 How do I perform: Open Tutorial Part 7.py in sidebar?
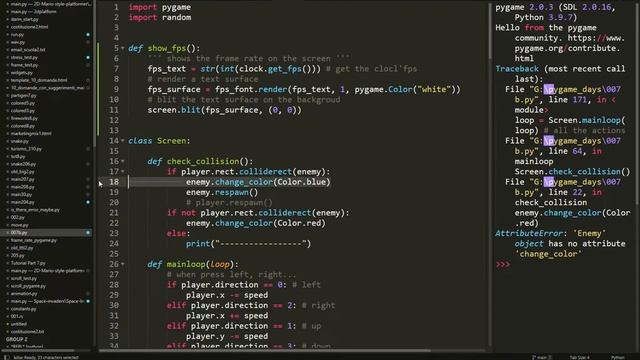coord(28,263)
